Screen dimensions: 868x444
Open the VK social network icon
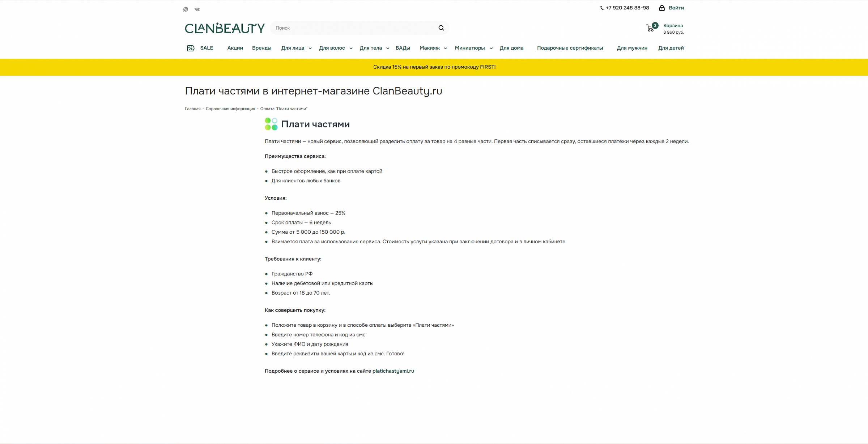(x=197, y=9)
